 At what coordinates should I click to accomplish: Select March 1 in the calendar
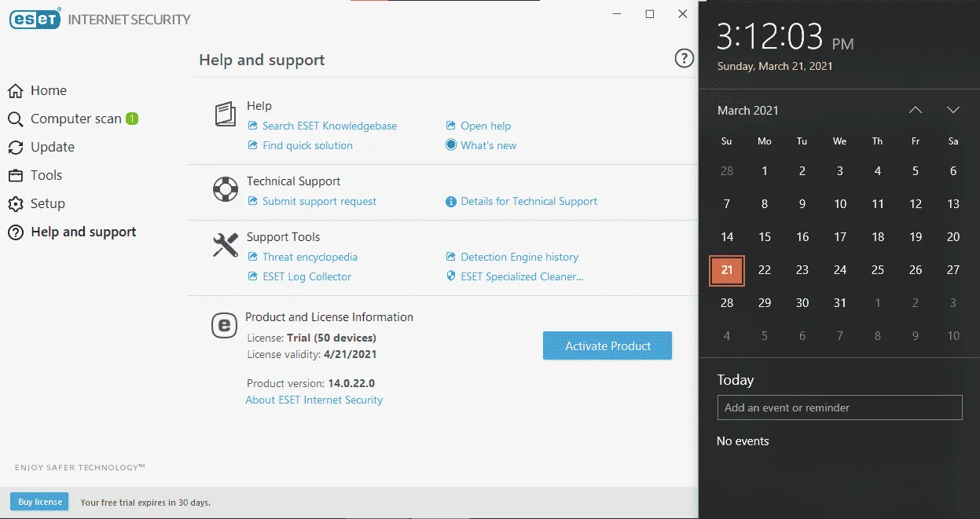coord(765,171)
